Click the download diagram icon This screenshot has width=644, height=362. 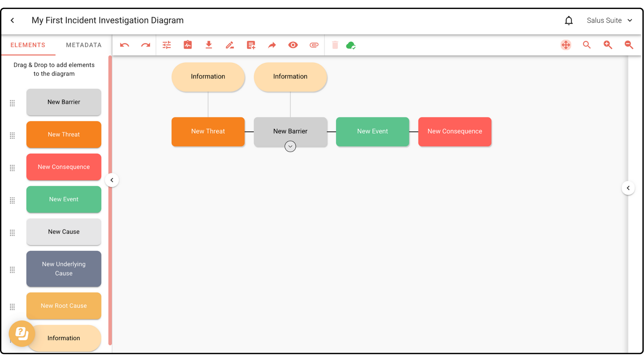(x=209, y=45)
